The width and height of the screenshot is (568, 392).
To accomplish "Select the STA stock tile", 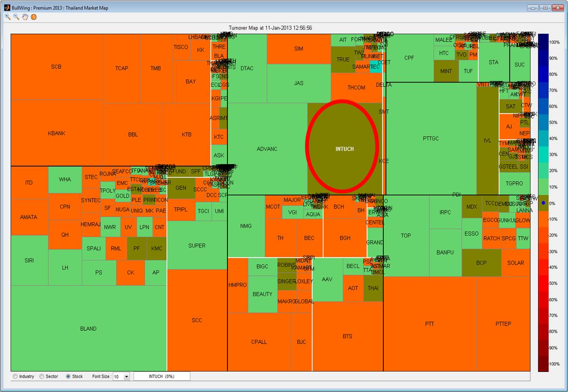I will pos(493,62).
